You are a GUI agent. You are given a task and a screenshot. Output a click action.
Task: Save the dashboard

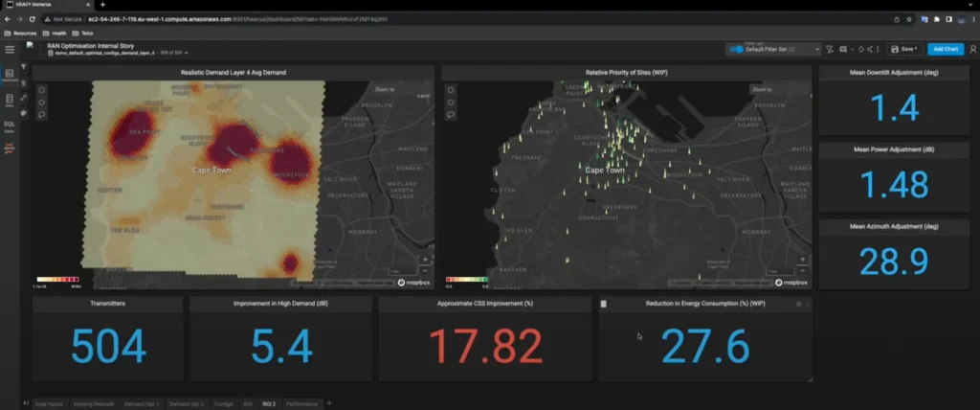point(904,49)
